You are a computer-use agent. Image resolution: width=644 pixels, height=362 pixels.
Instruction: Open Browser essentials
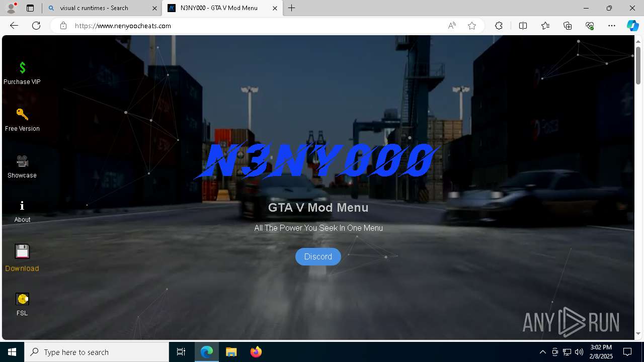(590, 26)
